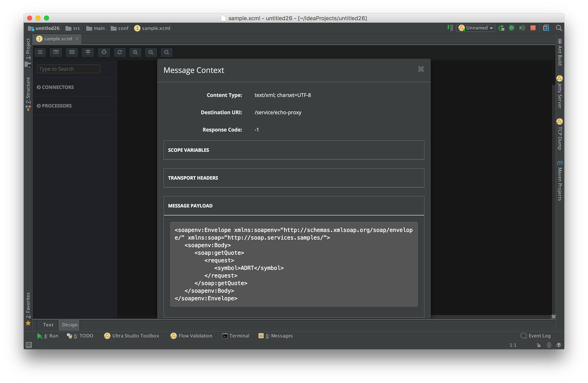
Task: Click the list view icon in toolbar
Action: (x=56, y=52)
